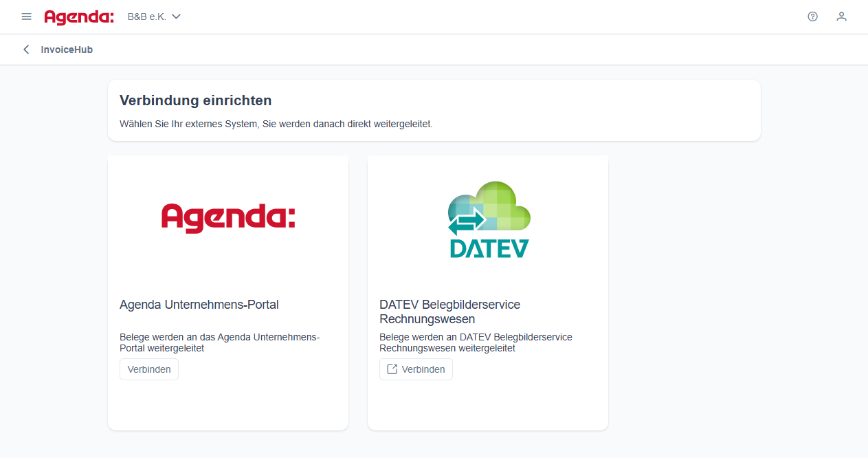The width and height of the screenshot is (868, 458).
Task: Click the Verbindung einrichten heading
Action: [x=196, y=100]
